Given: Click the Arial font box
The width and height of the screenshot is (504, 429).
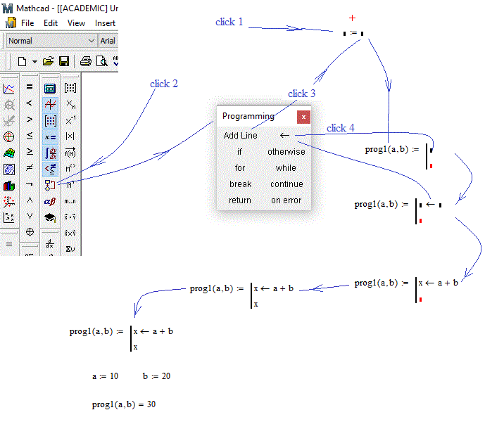Looking at the screenshot, I should coord(108,41).
